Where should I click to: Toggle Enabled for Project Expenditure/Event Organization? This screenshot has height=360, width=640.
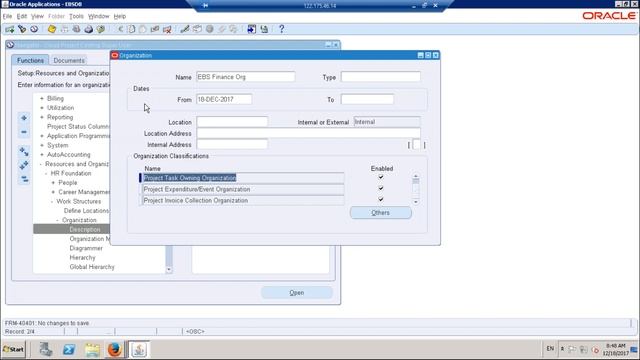381,188
